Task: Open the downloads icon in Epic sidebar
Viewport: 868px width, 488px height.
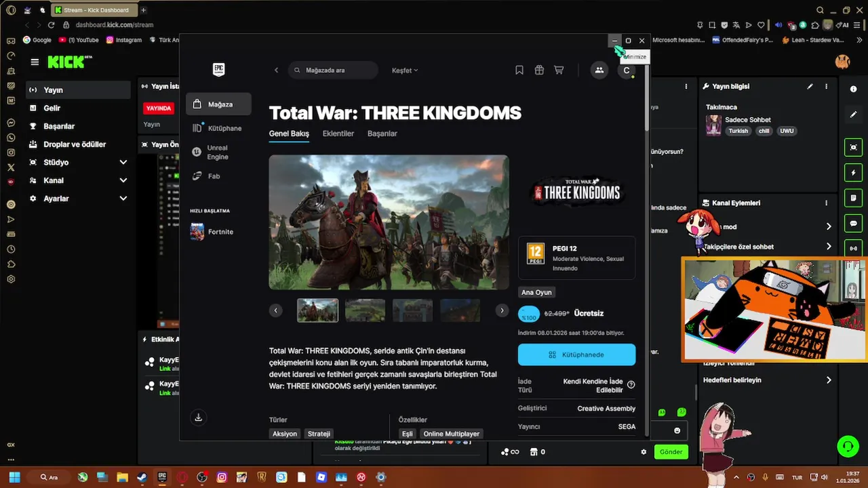Action: click(198, 418)
